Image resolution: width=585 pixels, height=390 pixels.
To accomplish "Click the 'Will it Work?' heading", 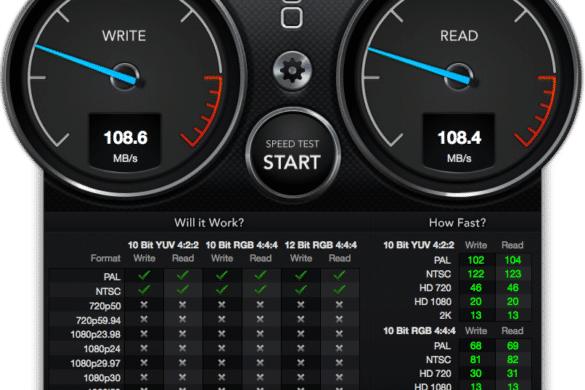I will [x=209, y=223].
